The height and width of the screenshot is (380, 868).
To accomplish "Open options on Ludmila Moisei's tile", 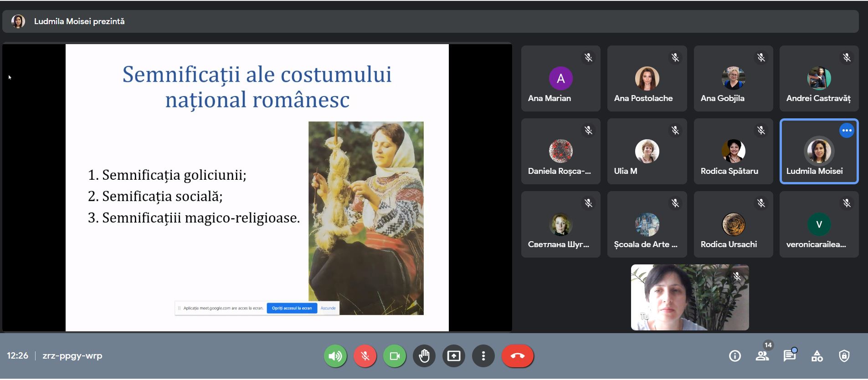I will click(847, 131).
